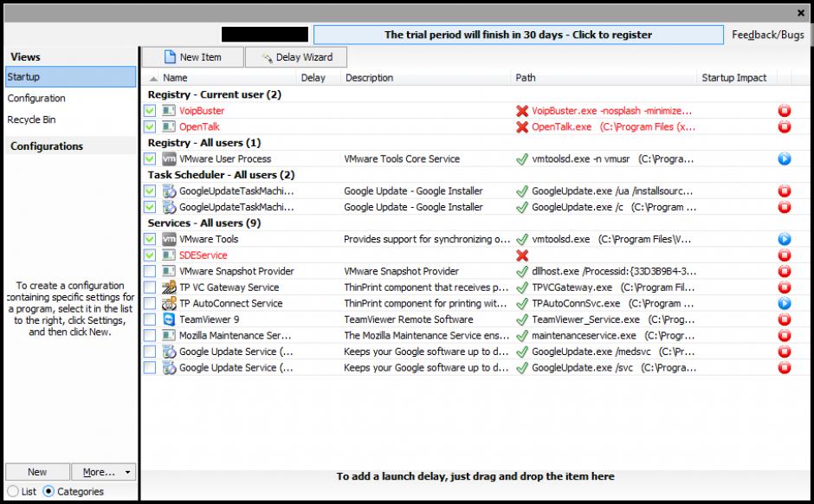This screenshot has width=814, height=504.
Task: Click the red stop icon for OpenTalk
Action: (784, 126)
